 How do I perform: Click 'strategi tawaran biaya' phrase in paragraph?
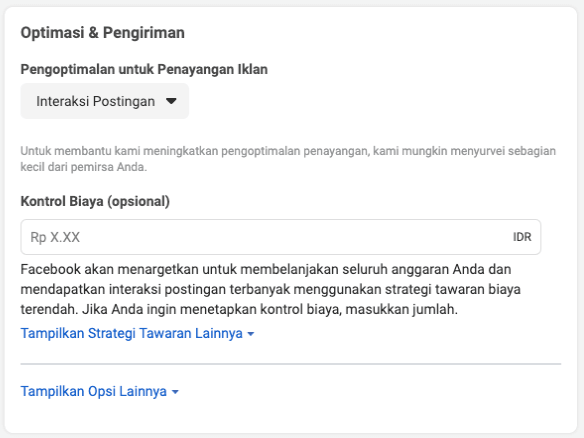pyautogui.click(x=453, y=289)
